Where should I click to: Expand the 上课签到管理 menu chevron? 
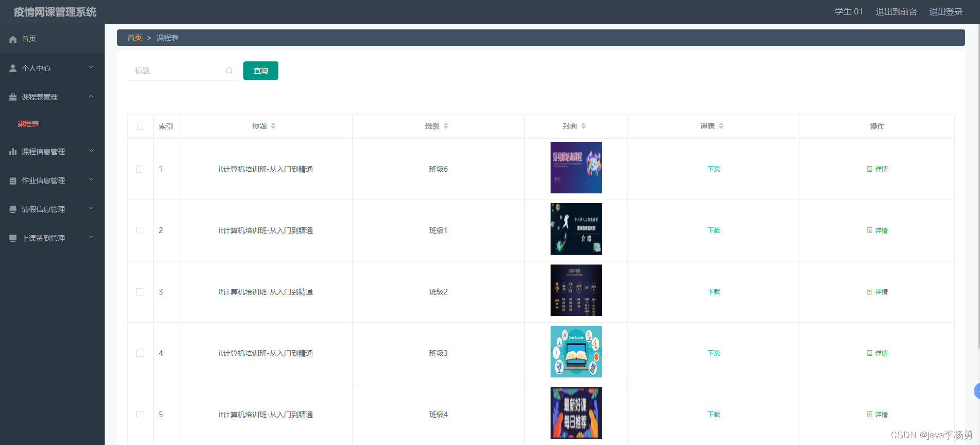point(91,237)
